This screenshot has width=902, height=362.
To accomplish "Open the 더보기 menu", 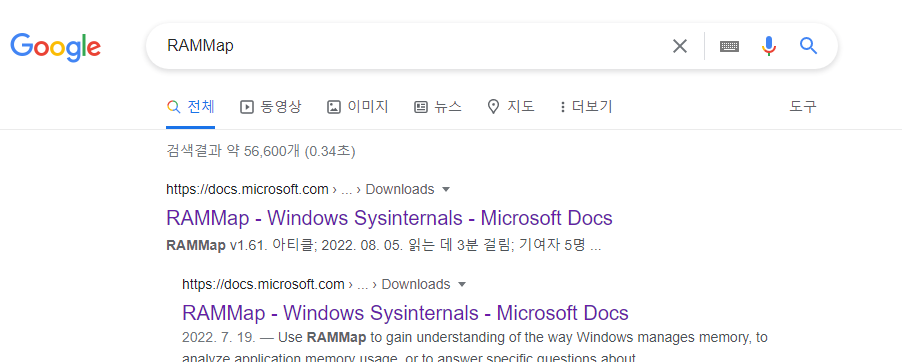I will coord(586,107).
